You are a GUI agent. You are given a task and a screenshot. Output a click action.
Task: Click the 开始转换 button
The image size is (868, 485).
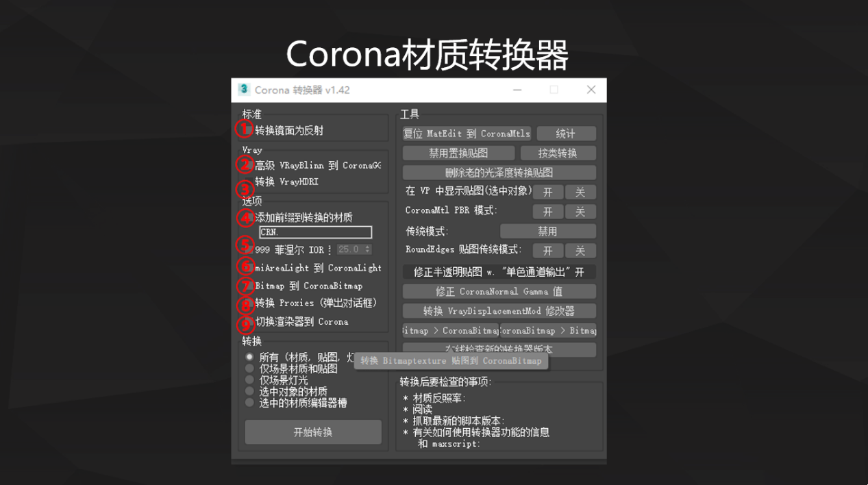[x=313, y=432]
